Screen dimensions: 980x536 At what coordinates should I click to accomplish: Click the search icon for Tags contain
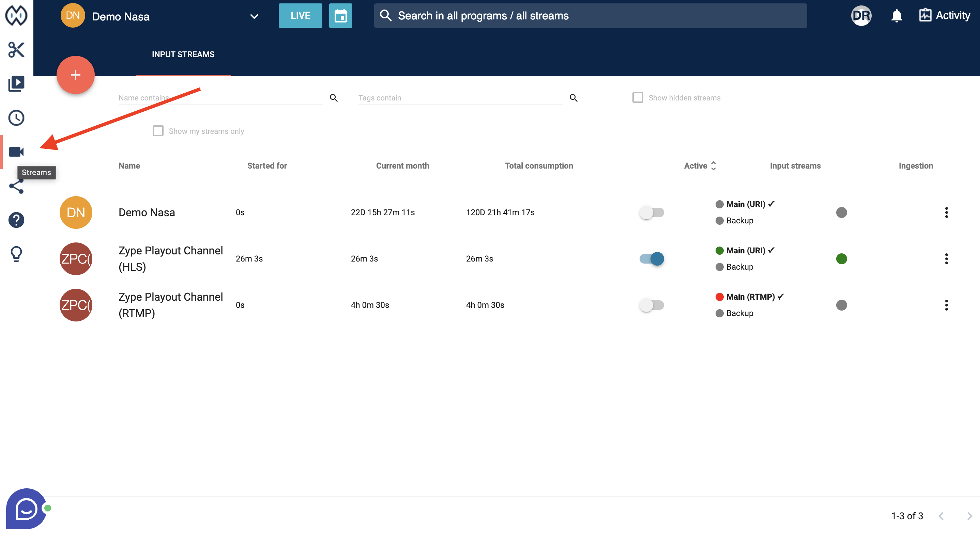coord(573,98)
